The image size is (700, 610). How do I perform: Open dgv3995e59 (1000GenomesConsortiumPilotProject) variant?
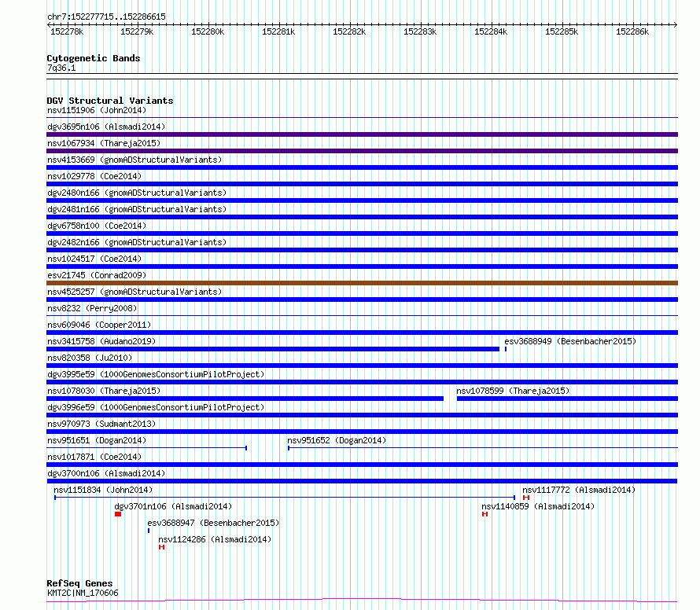(156, 374)
